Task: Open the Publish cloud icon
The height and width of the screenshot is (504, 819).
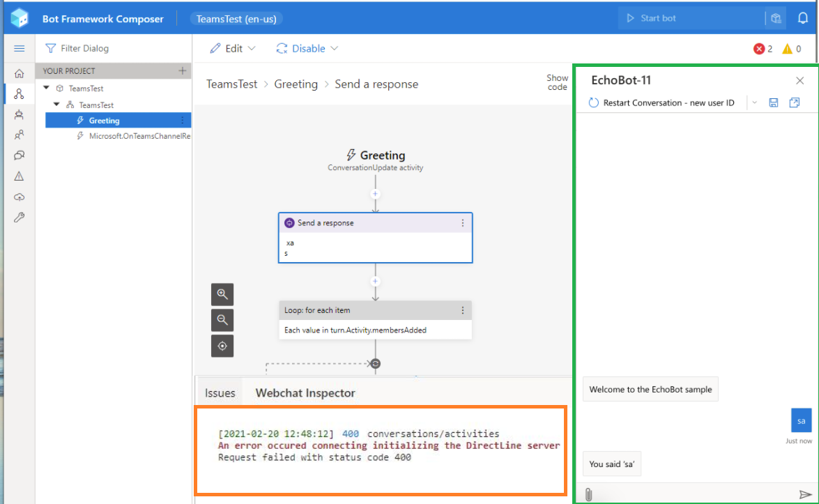Action: pyautogui.click(x=20, y=197)
